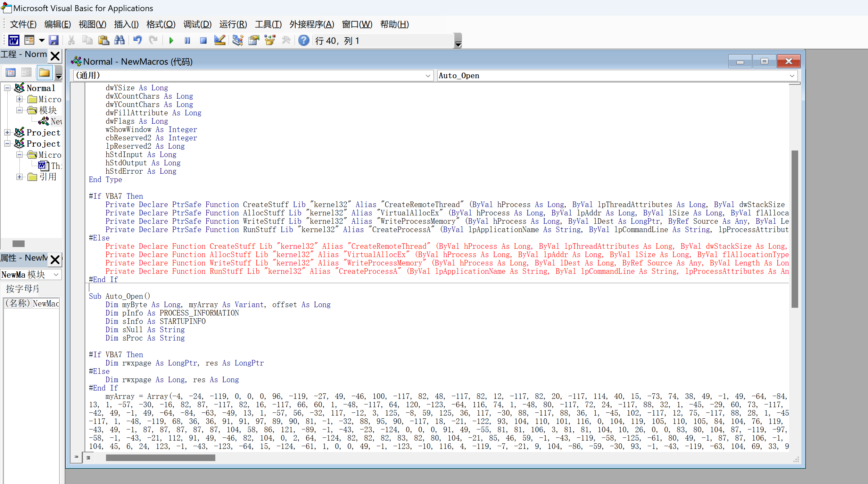The image size is (868, 484).
Task: Expand the Micro folder under Normal
Action: (x=19, y=99)
